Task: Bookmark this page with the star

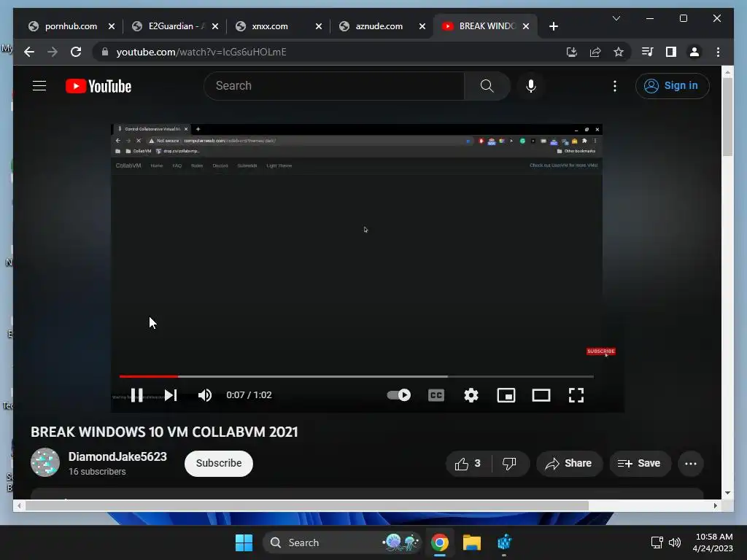Action: pos(619,52)
